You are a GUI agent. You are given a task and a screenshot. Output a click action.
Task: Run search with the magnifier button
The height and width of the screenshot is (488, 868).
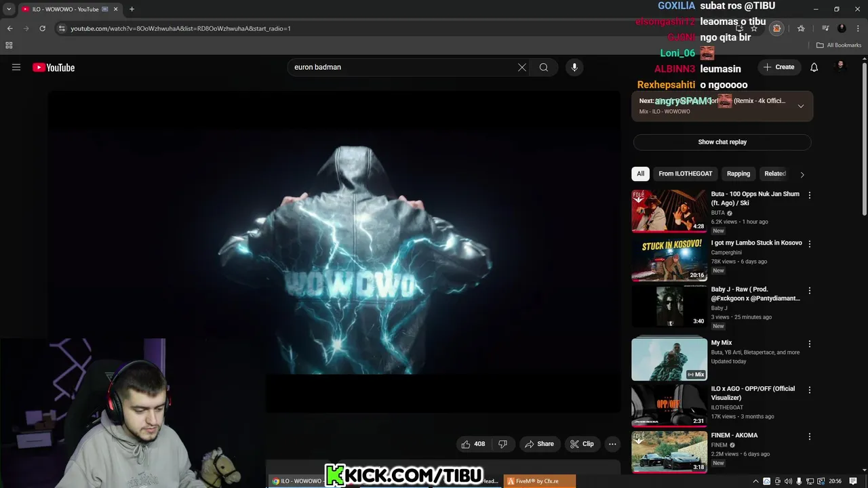543,67
